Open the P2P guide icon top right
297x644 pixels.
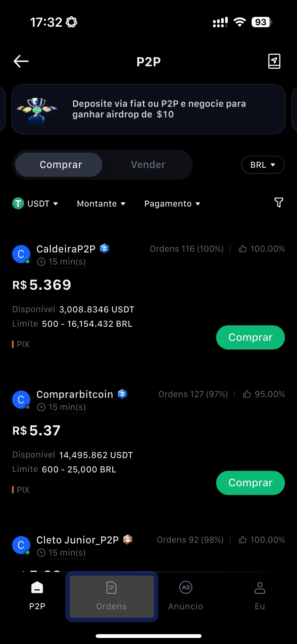coord(274,61)
